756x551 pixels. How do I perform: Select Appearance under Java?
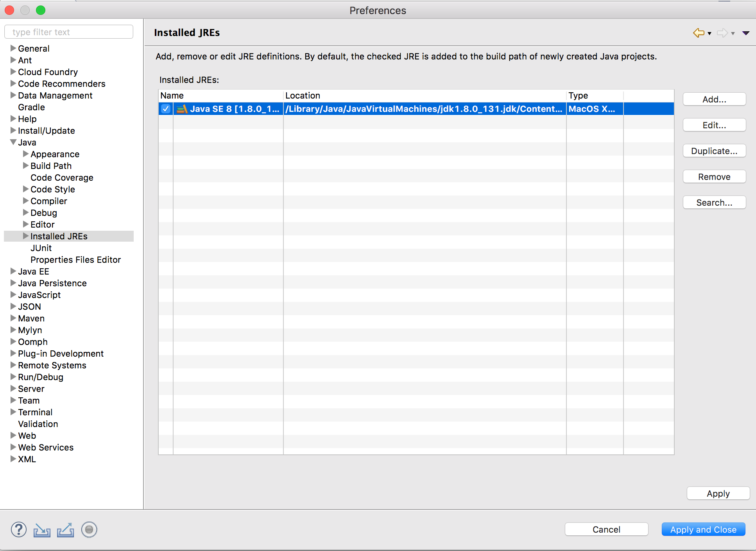(x=55, y=154)
